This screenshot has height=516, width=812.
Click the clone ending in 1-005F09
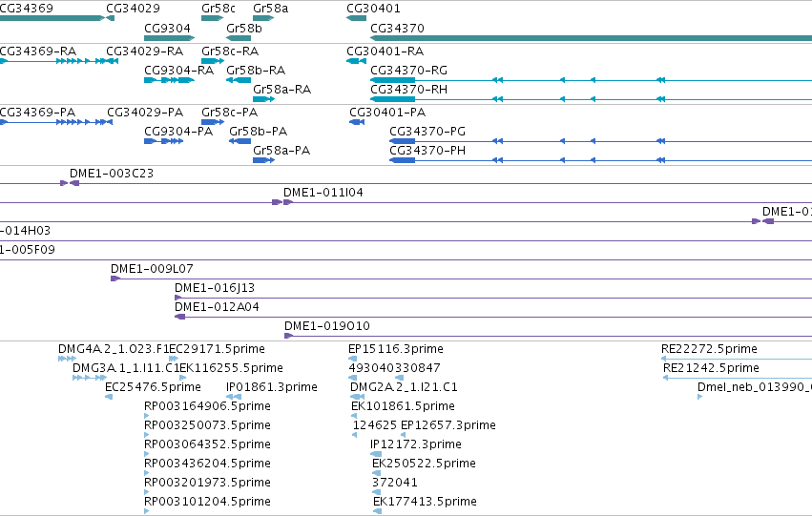[x=406, y=259]
